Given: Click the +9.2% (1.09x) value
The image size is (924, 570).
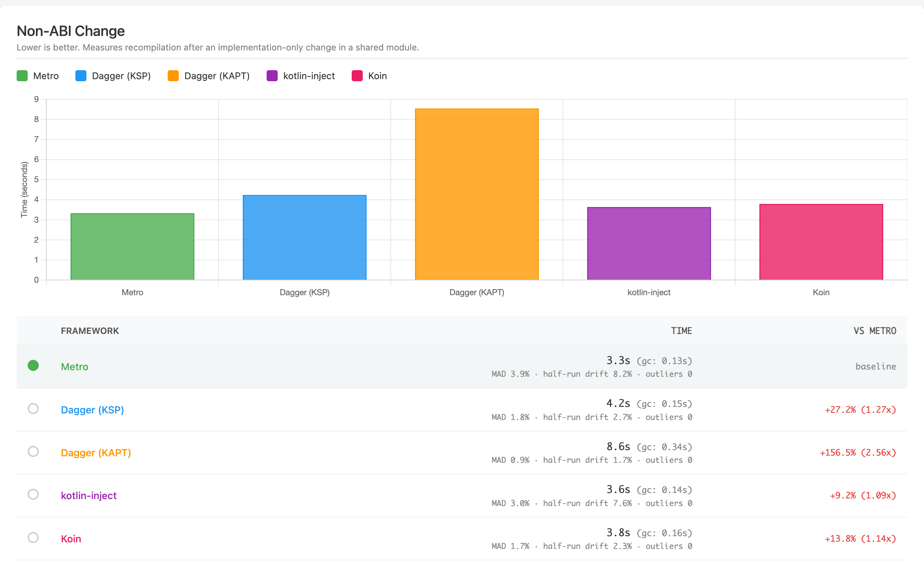Looking at the screenshot, I should click(x=863, y=496).
